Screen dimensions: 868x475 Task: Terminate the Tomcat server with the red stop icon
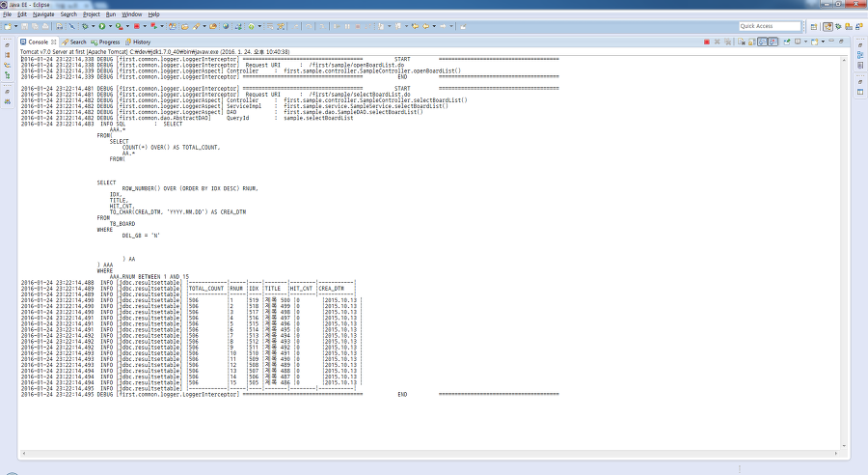click(707, 42)
